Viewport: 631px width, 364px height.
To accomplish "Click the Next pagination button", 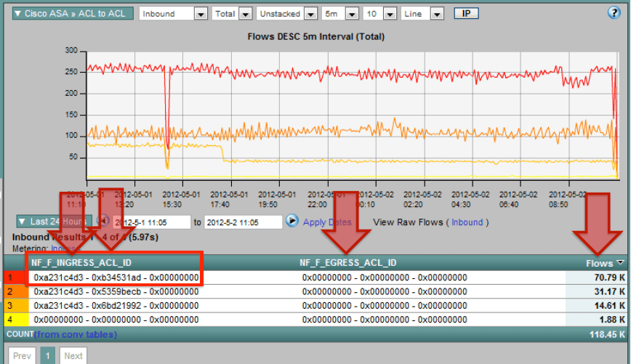I will coord(73,355).
